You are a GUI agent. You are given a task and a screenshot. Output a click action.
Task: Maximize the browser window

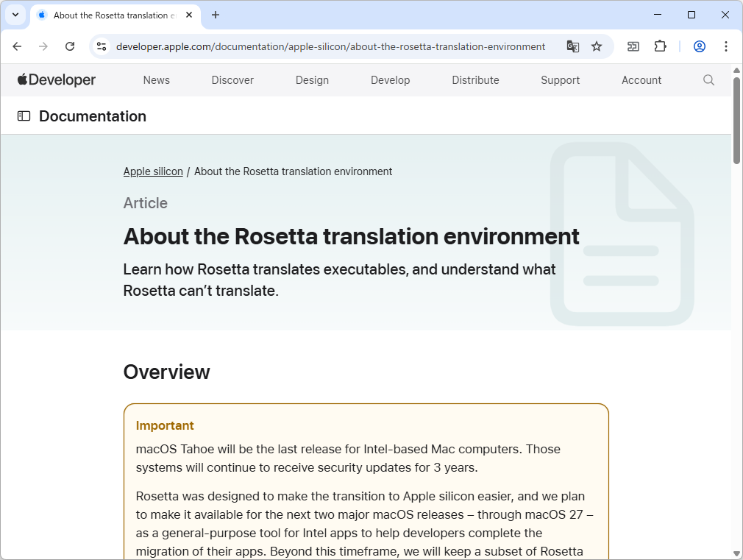coord(692,15)
